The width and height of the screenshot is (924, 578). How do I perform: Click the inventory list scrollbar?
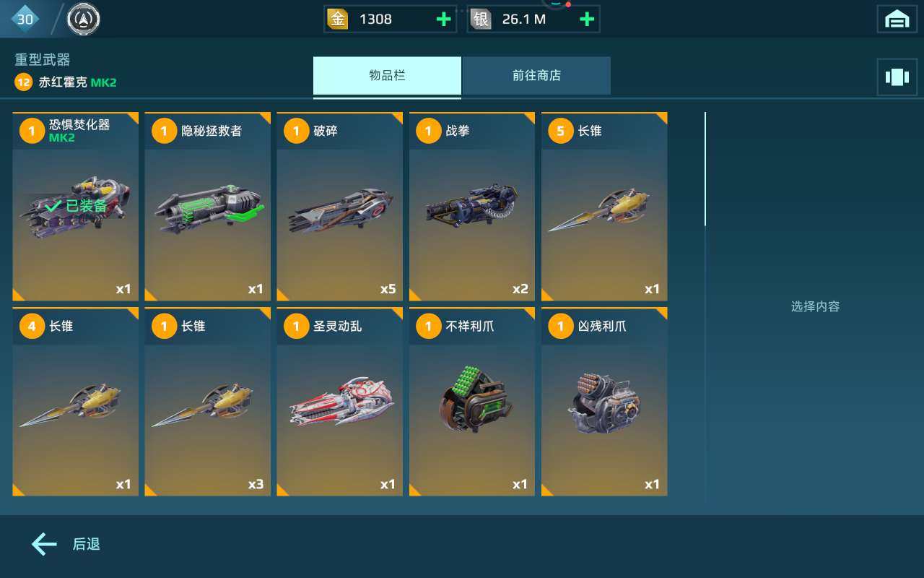[705, 169]
